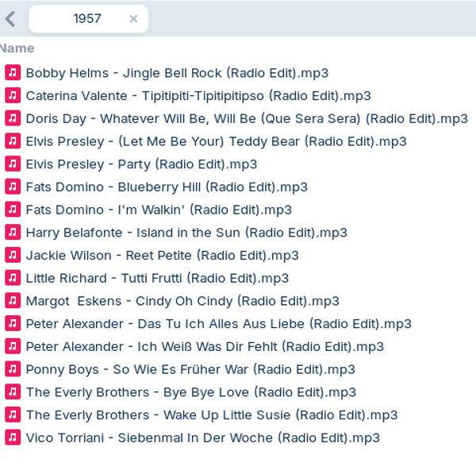Click music icon for Doris Day track
The height and width of the screenshot is (459, 476).
(13, 118)
